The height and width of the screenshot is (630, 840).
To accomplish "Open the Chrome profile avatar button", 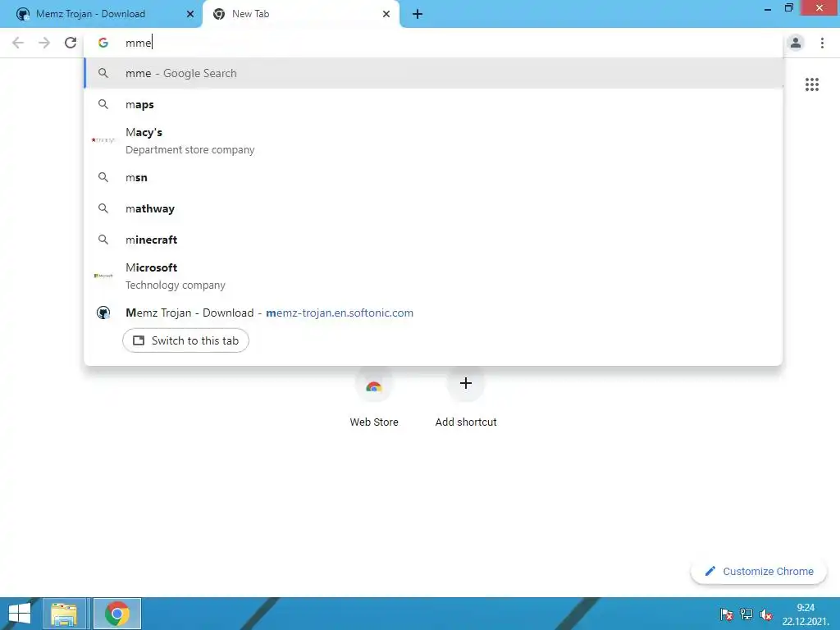I will [x=796, y=43].
